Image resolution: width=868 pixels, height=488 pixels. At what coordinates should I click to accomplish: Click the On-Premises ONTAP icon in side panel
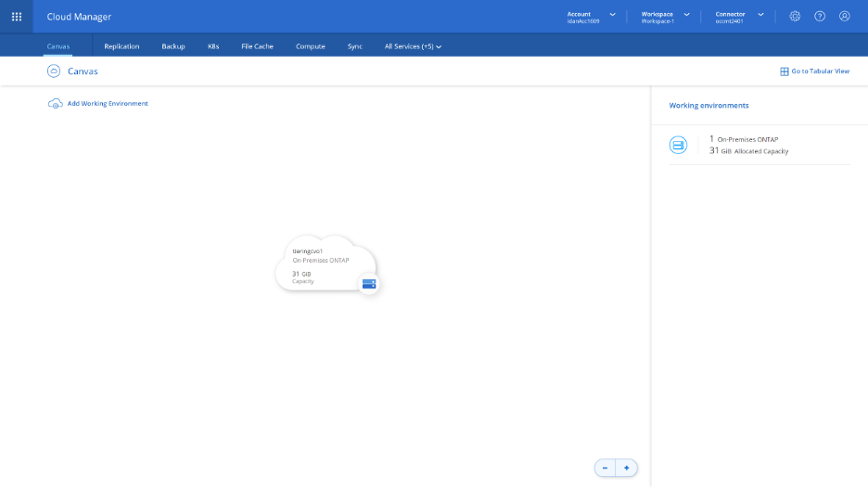(678, 145)
